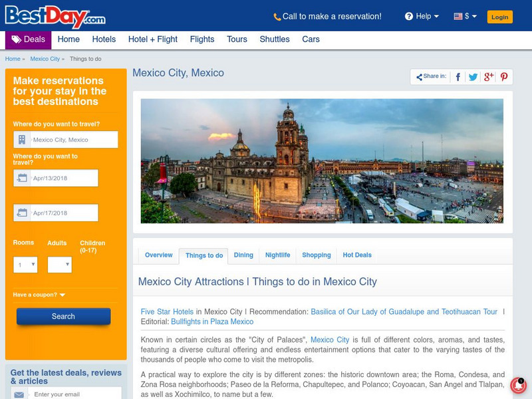The height and width of the screenshot is (399, 532).
Task: Click the BestDay.com logo
Action: click(55, 17)
